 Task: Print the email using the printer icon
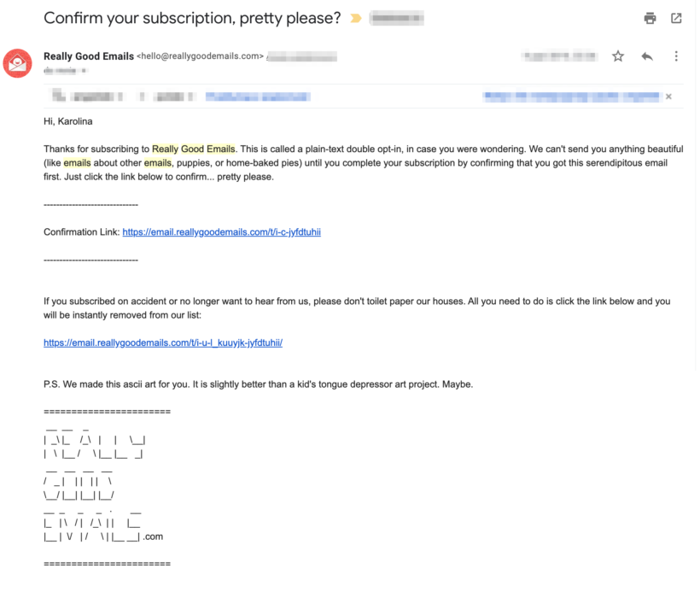point(650,18)
